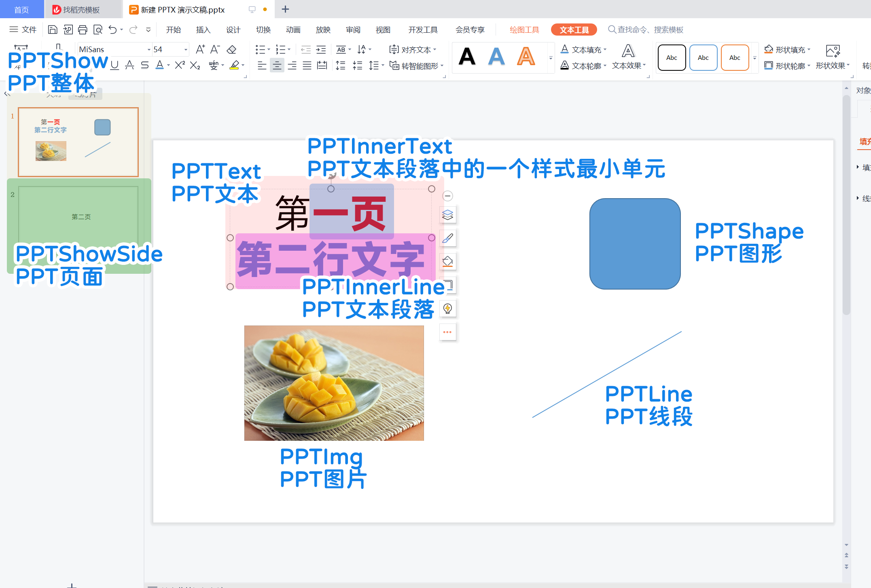This screenshot has width=871, height=588.
Task: Click the Save file icon
Action: 53,30
